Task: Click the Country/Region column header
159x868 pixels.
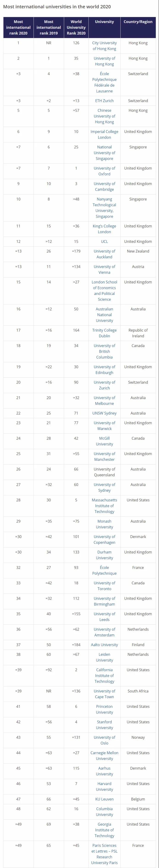Action: [x=138, y=22]
